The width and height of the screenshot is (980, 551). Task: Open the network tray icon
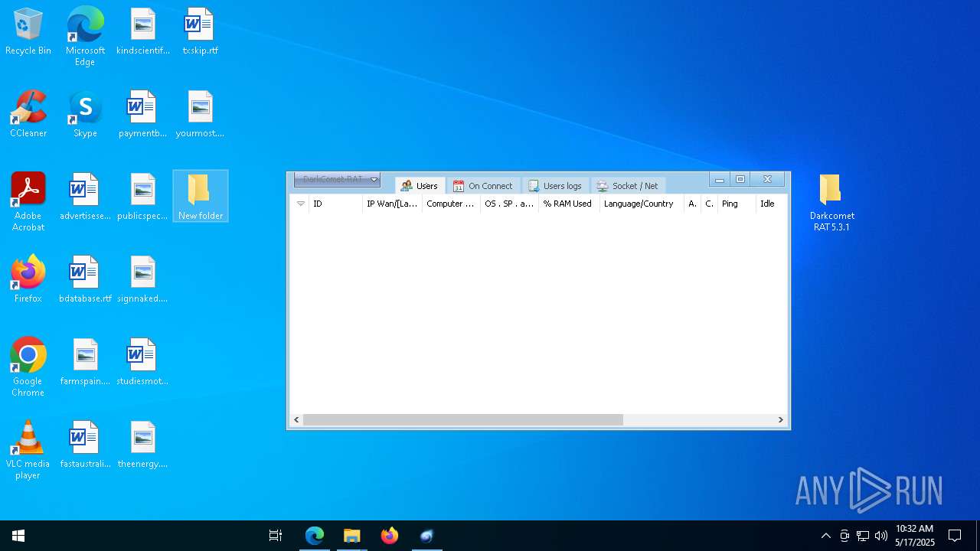pyautogui.click(x=863, y=536)
